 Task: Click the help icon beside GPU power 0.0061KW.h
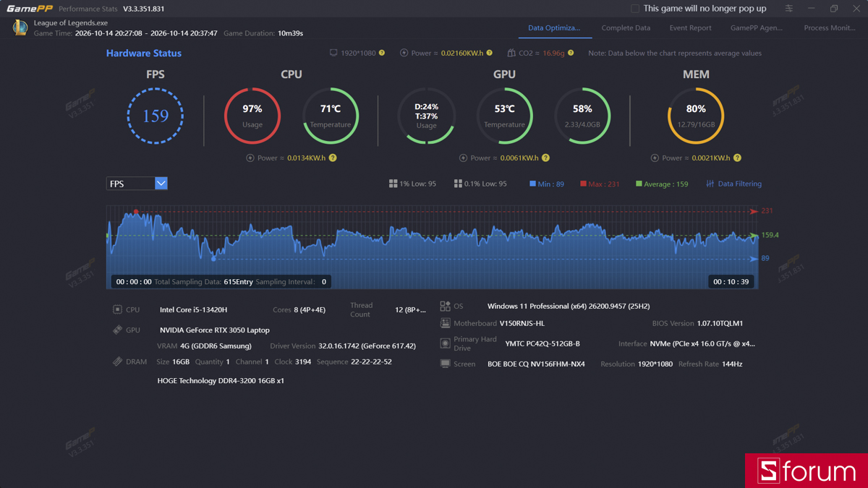(x=545, y=158)
